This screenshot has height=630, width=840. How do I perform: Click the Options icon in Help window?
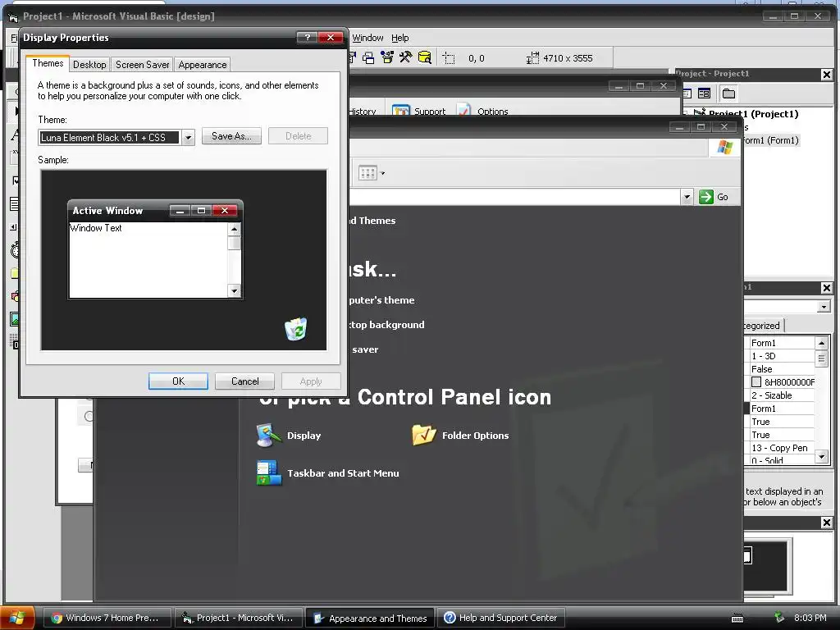pos(464,110)
